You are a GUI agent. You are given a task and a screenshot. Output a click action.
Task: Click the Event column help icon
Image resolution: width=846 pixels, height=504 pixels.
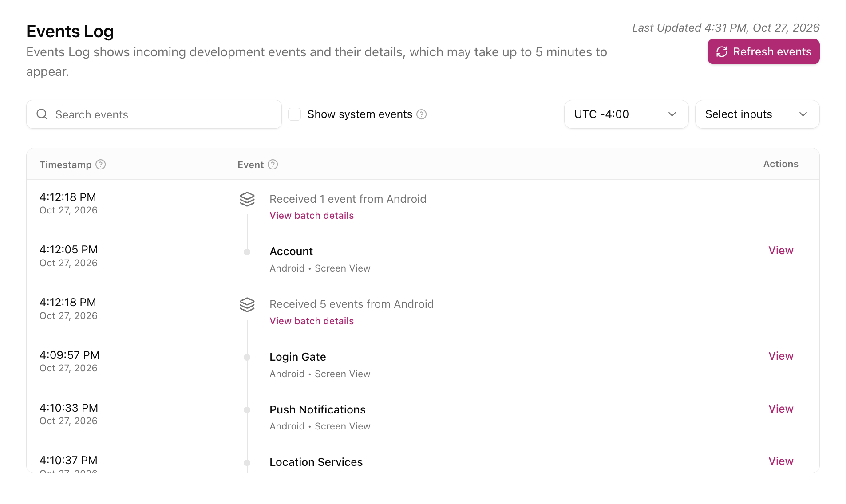[273, 165]
